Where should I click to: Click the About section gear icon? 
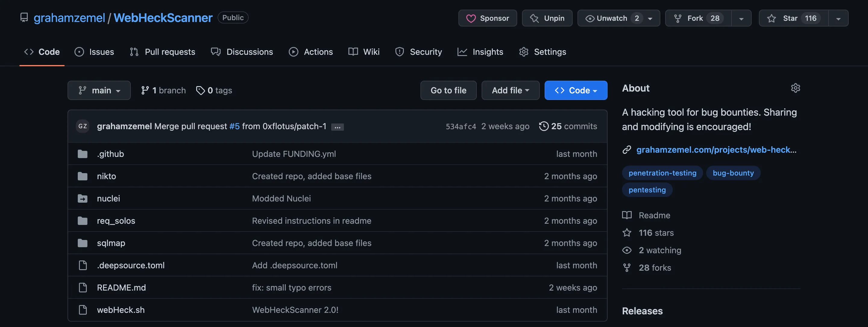click(795, 88)
